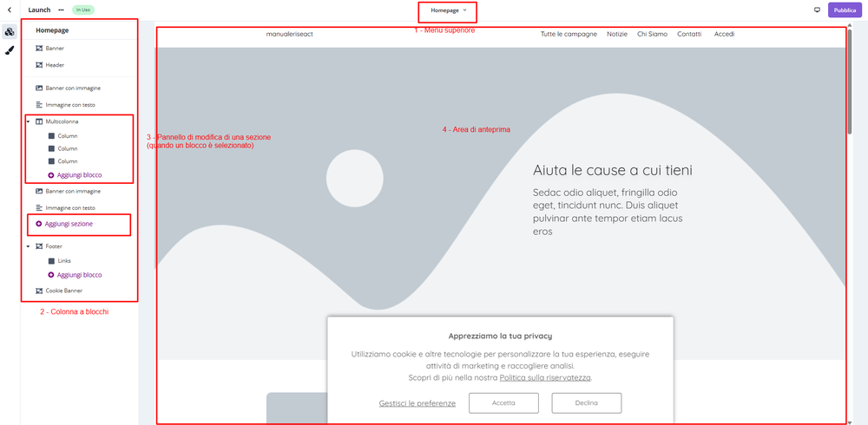The image size is (868, 425).
Task: Select the sections blocks icon in left rail
Action: tap(10, 31)
